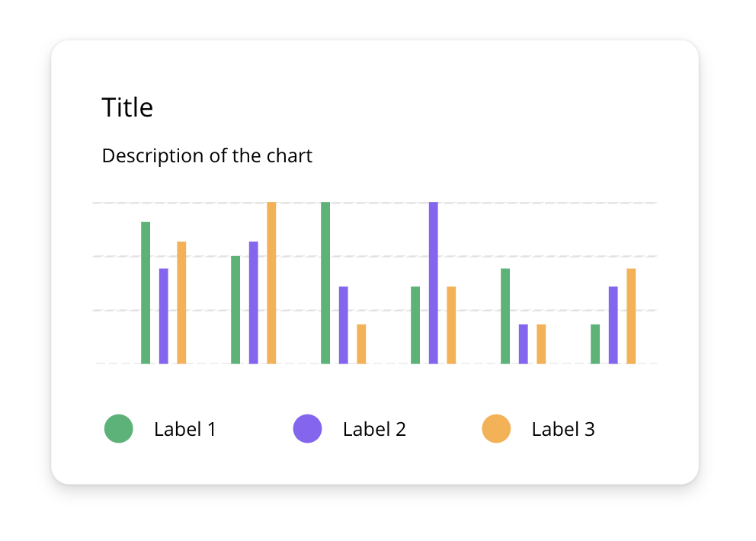Select the Label 1 legend text
This screenshot has height=541, width=756.
click(x=184, y=429)
